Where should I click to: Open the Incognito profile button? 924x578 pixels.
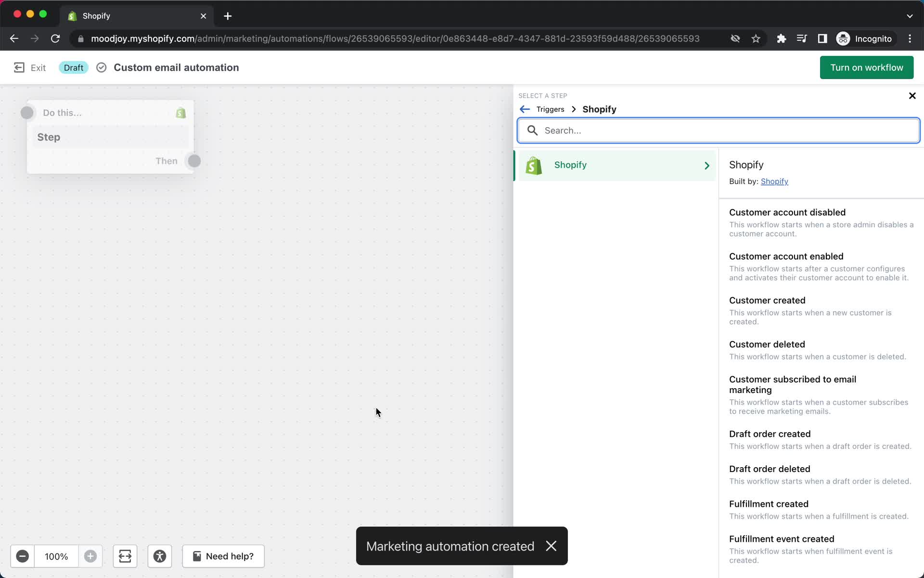[865, 39]
